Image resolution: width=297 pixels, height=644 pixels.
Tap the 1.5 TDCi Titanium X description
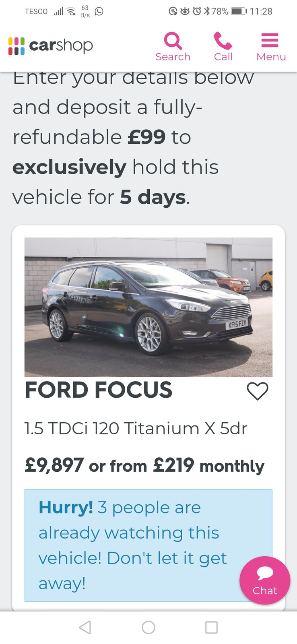(136, 428)
